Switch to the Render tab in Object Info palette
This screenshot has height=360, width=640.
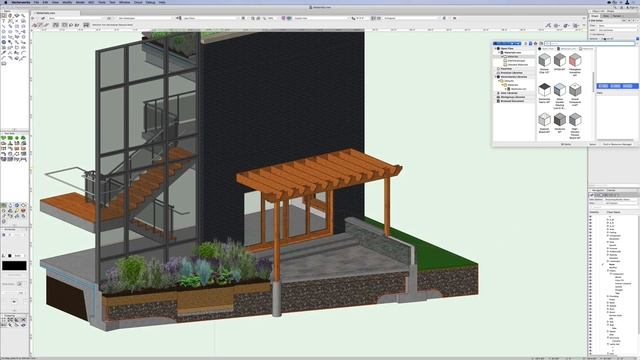pos(617,16)
